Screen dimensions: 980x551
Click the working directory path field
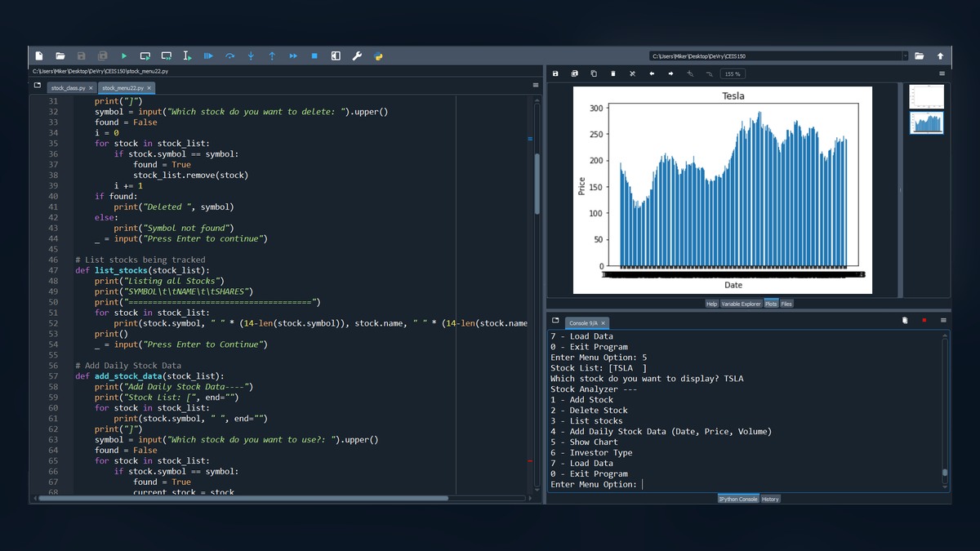tap(776, 56)
